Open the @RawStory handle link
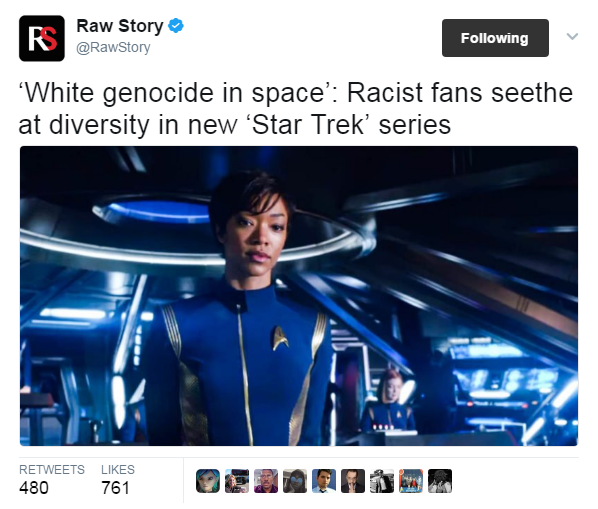 point(113,47)
